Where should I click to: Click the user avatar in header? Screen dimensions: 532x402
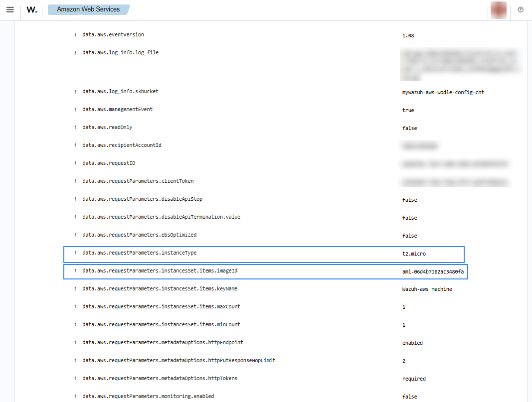click(x=499, y=10)
